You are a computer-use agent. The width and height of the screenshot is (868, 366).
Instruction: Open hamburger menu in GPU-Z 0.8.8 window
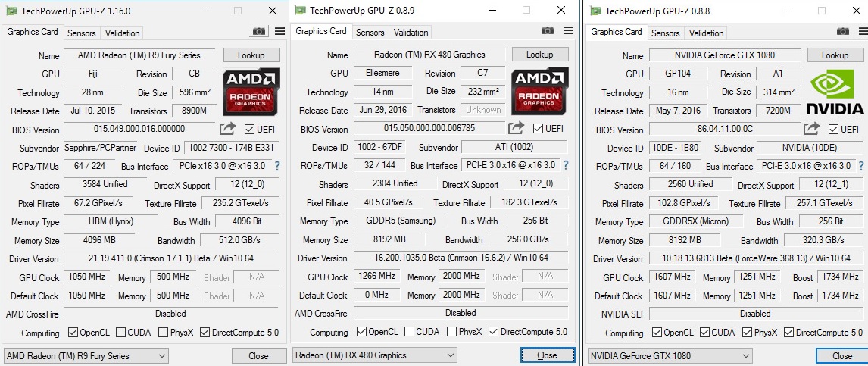pos(863,32)
